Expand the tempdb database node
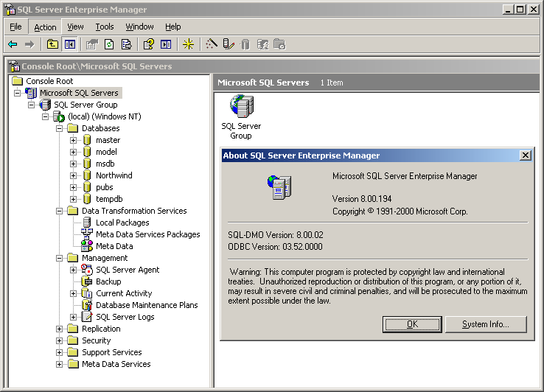The image size is (544, 392). 73,199
